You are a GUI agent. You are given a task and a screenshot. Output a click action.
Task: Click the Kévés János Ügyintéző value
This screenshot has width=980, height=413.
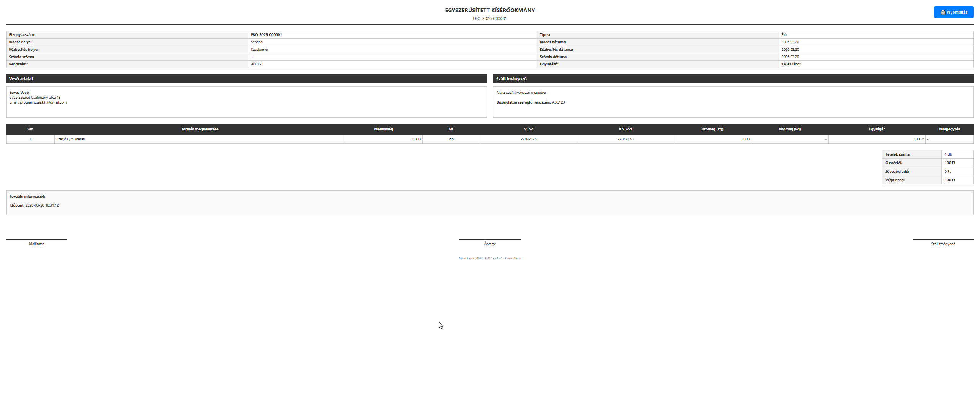[791, 64]
